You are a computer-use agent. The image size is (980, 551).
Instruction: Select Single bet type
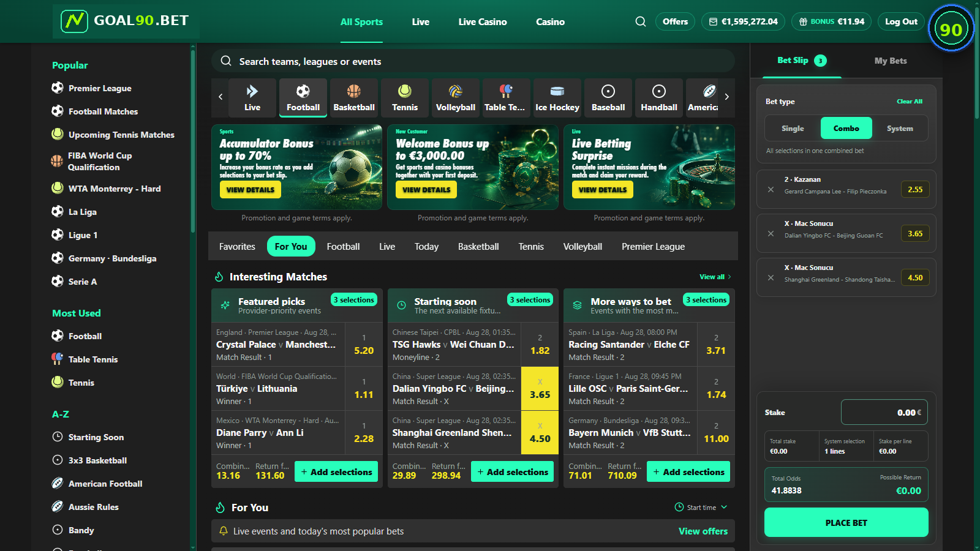coord(793,129)
